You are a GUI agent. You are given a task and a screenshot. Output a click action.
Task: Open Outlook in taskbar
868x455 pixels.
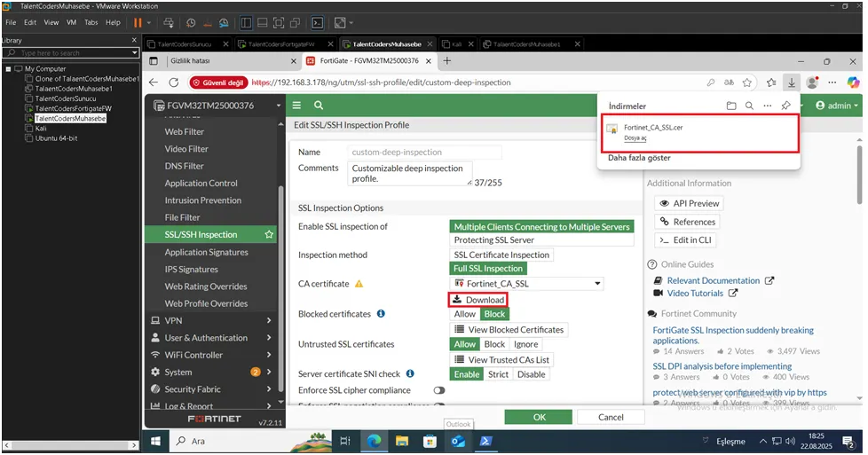(458, 441)
